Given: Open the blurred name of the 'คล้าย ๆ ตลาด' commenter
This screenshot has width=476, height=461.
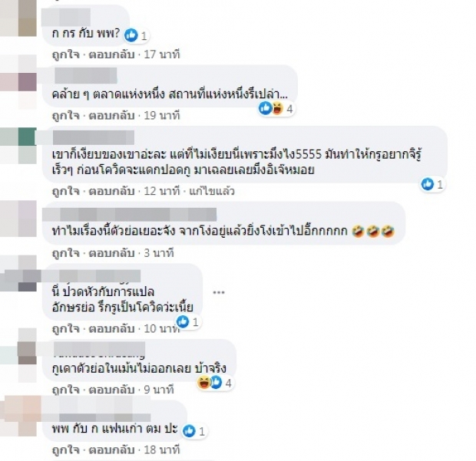Looking at the screenshot, I should click(86, 75).
